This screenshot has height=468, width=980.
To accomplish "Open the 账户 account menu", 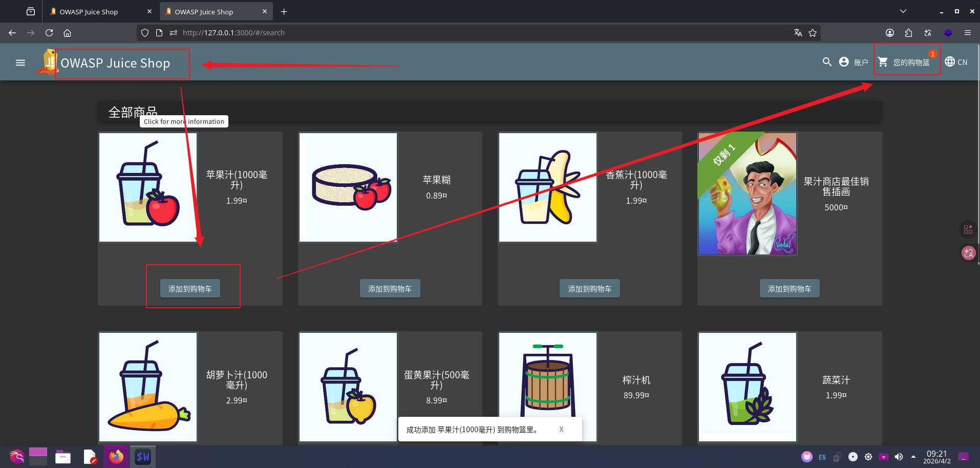I will [x=854, y=62].
